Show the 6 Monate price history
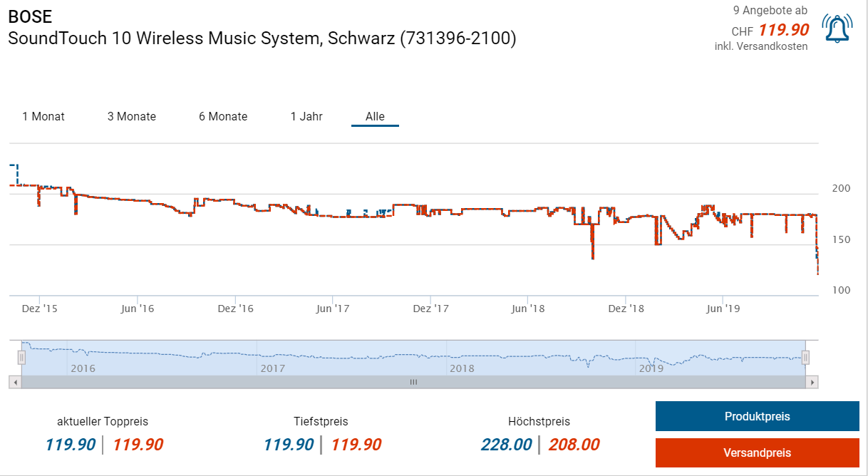The image size is (868, 476). pos(223,117)
